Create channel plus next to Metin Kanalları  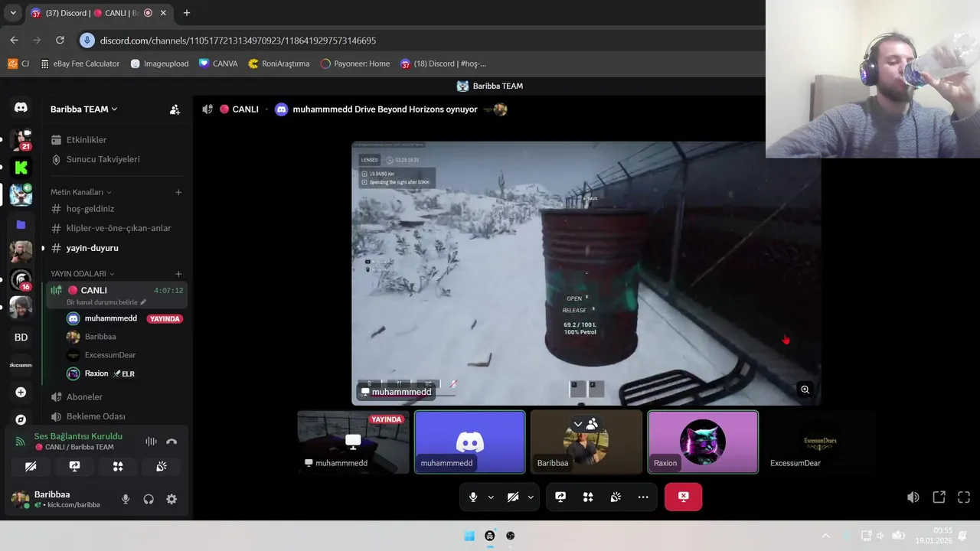(178, 192)
